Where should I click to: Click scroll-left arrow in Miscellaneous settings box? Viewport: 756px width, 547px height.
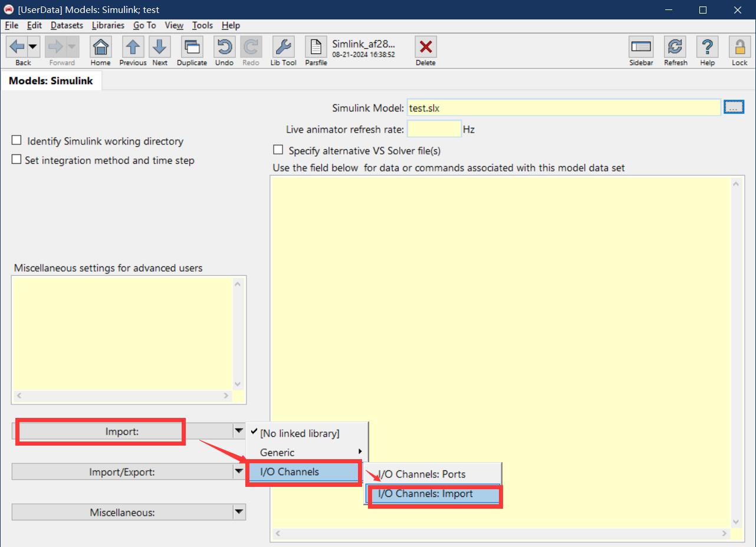19,396
